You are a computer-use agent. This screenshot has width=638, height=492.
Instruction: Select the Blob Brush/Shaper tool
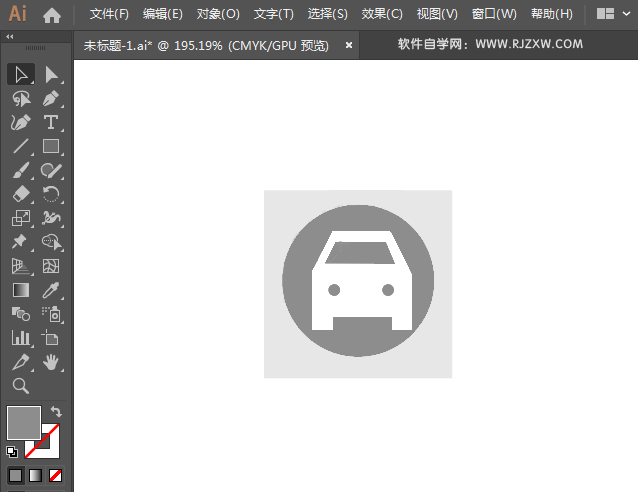click(x=51, y=170)
